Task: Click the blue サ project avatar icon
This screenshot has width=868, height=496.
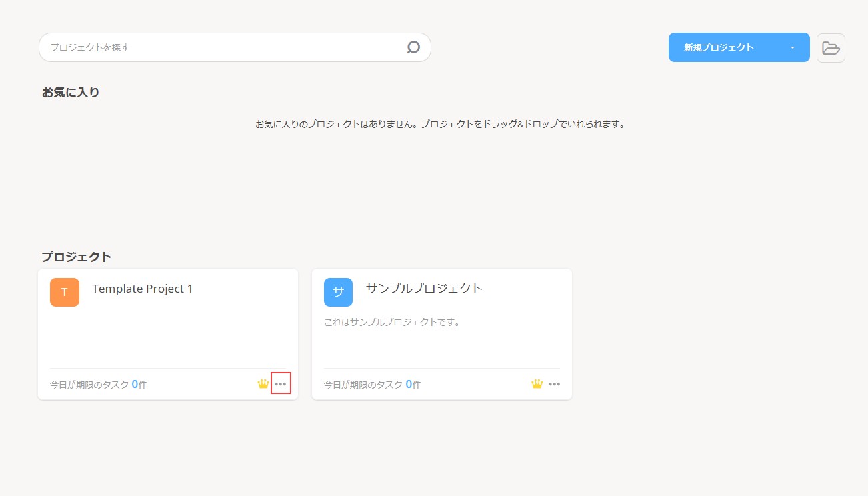Action: 338,292
